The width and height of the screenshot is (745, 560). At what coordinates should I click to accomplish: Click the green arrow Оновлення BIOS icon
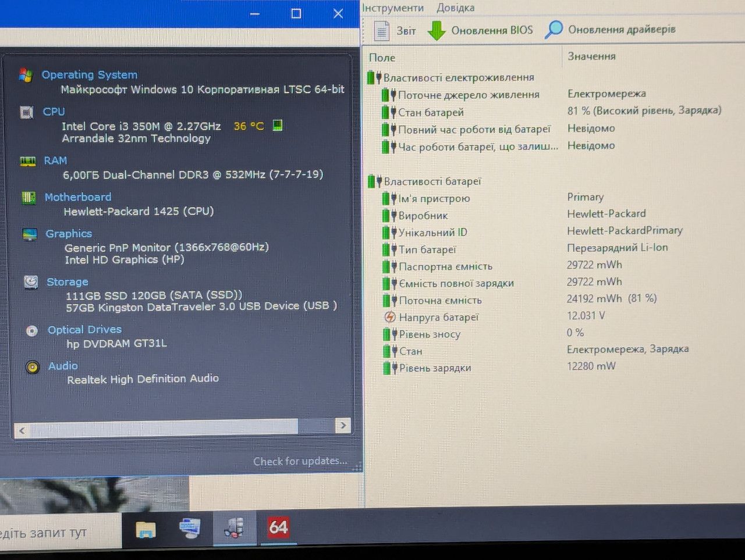pyautogui.click(x=437, y=30)
